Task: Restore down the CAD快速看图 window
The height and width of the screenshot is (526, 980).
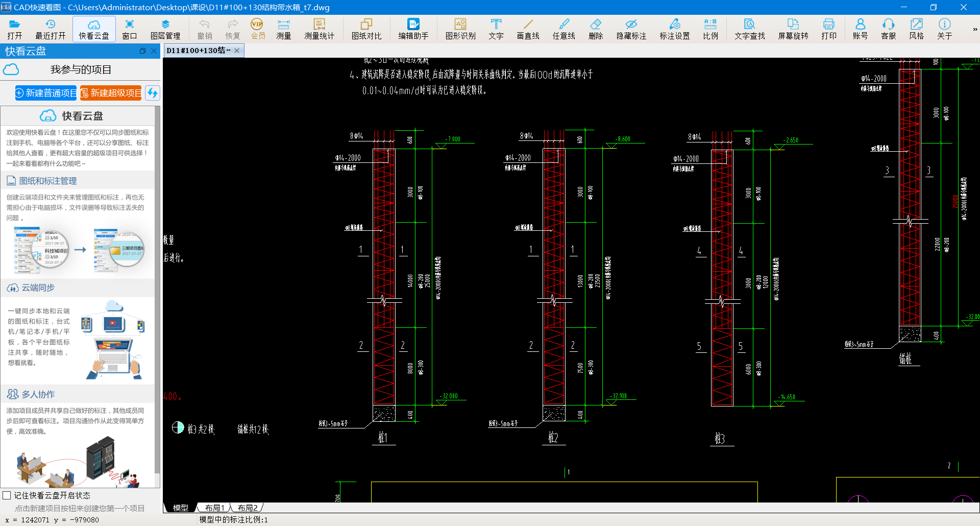Action: pyautogui.click(x=934, y=7)
